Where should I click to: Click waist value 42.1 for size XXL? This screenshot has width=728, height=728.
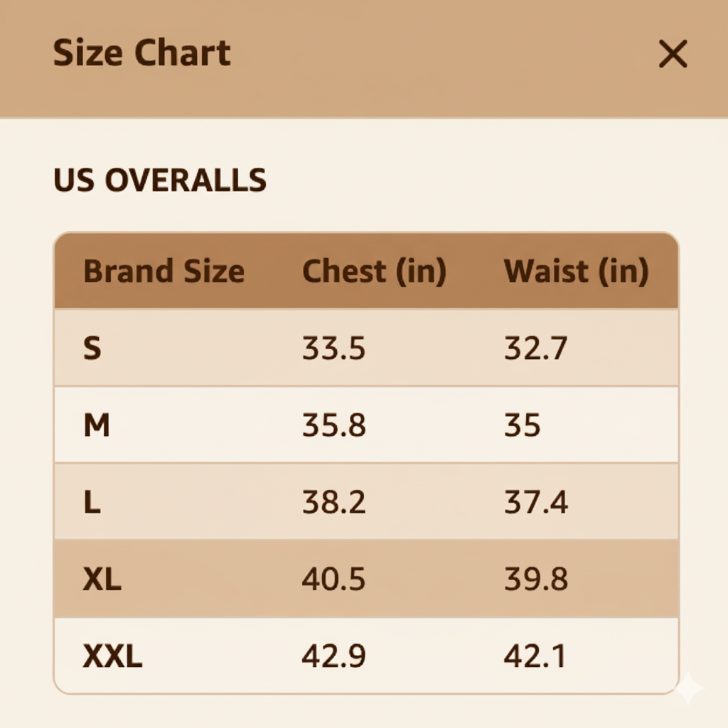tap(535, 657)
